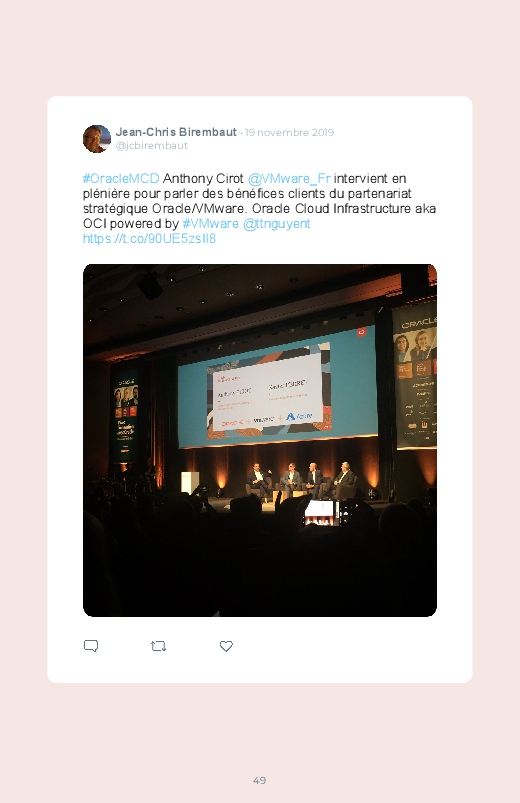Open the @ttnguyent mention

click(x=277, y=224)
